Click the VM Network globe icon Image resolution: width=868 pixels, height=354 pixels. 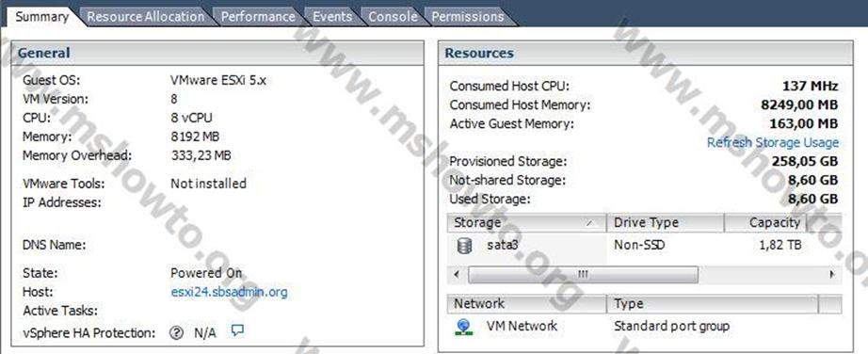click(463, 327)
